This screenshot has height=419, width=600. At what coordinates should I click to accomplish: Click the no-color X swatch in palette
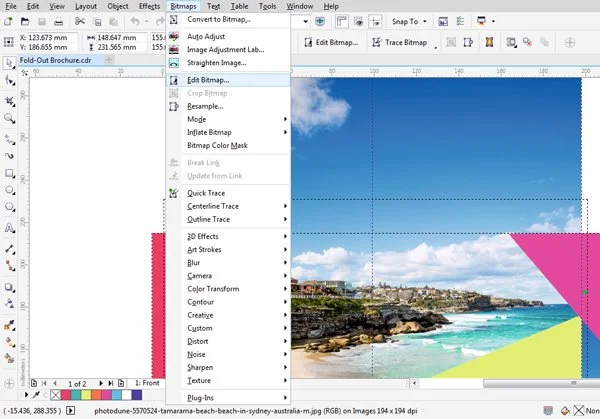coord(55,395)
